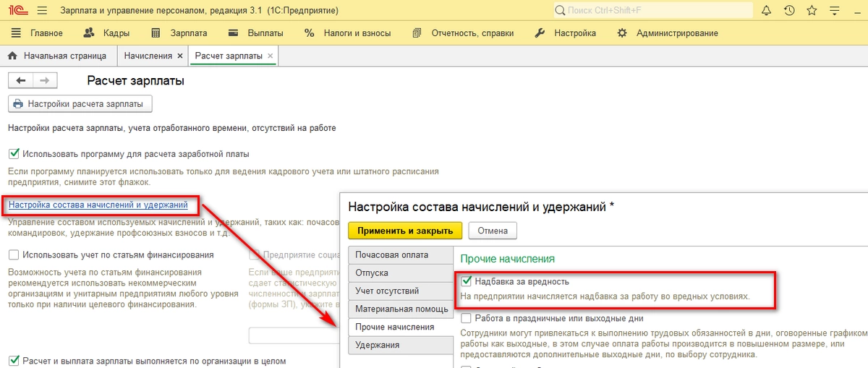The height and width of the screenshot is (368, 868).
Task: Go back with the left arrow
Action: click(x=21, y=80)
